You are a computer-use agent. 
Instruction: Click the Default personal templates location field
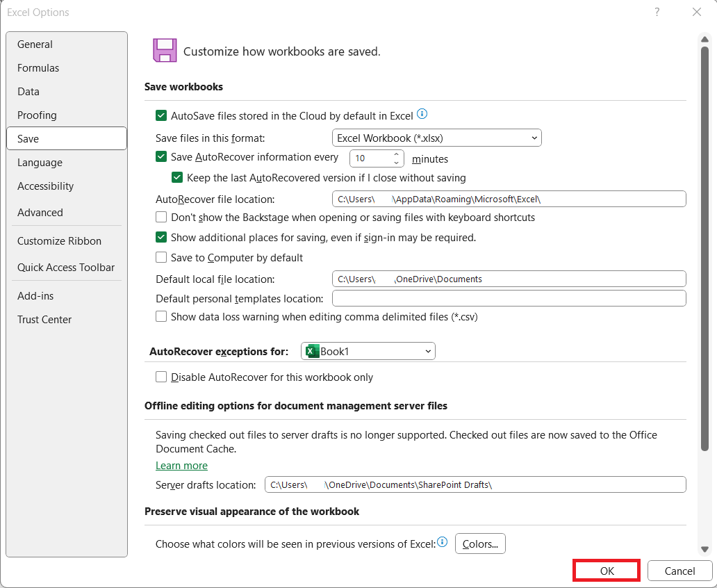509,298
